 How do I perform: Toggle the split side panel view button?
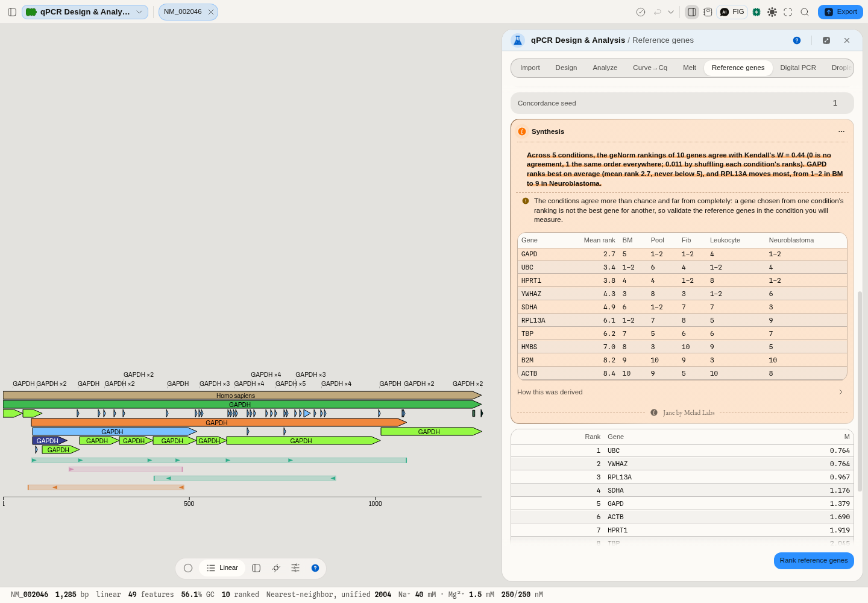tap(692, 12)
